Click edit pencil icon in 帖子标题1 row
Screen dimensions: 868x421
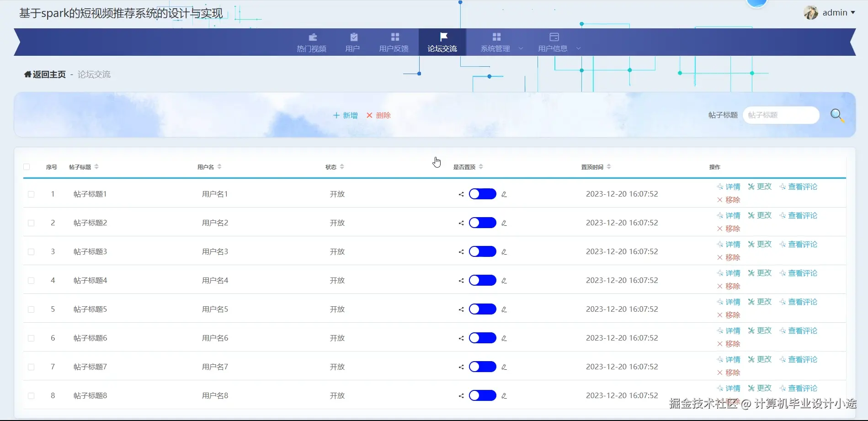click(x=504, y=194)
